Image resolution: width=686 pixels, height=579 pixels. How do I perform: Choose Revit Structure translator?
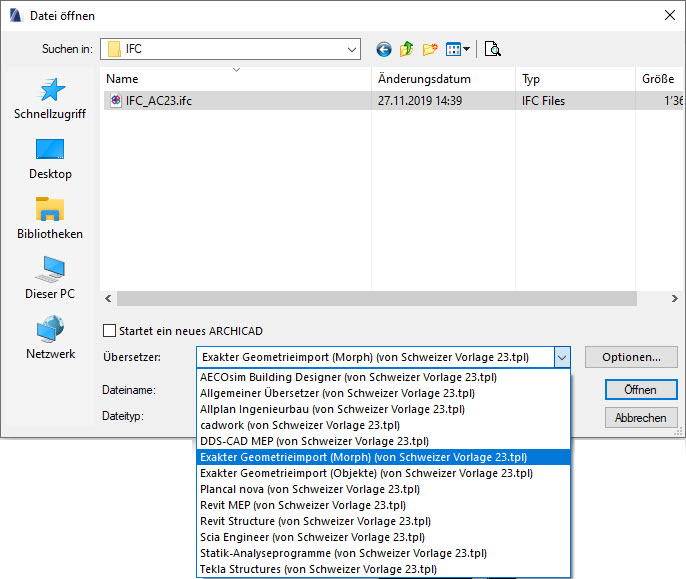click(383, 521)
